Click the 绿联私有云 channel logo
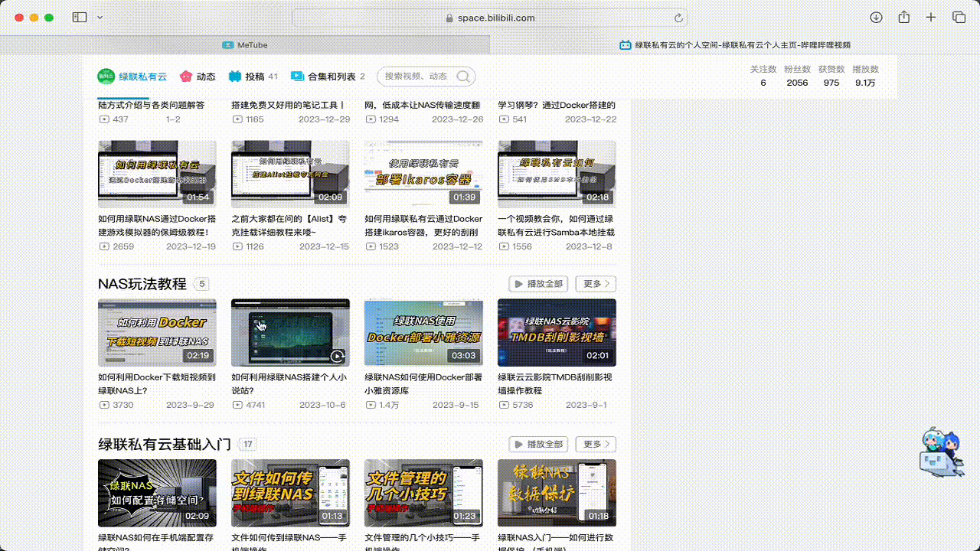Screen dimensions: 980x551 106,77
